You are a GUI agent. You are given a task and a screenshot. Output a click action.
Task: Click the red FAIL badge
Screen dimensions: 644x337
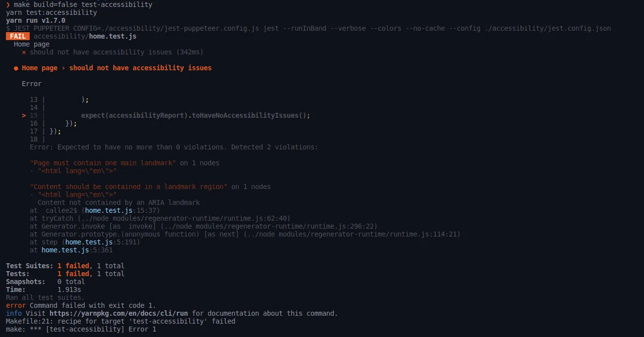pos(18,37)
